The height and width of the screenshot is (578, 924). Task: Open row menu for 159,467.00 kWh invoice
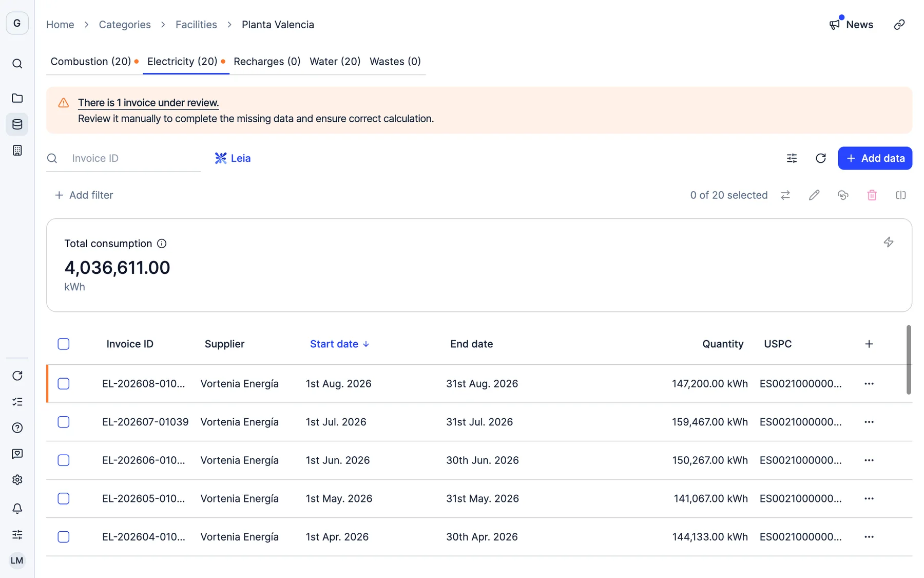click(x=869, y=422)
